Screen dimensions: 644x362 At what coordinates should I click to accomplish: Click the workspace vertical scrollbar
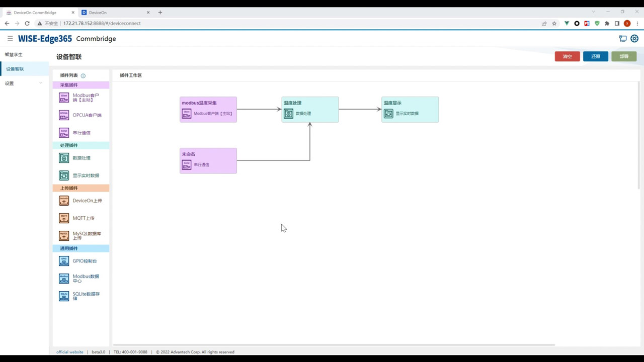click(639, 135)
